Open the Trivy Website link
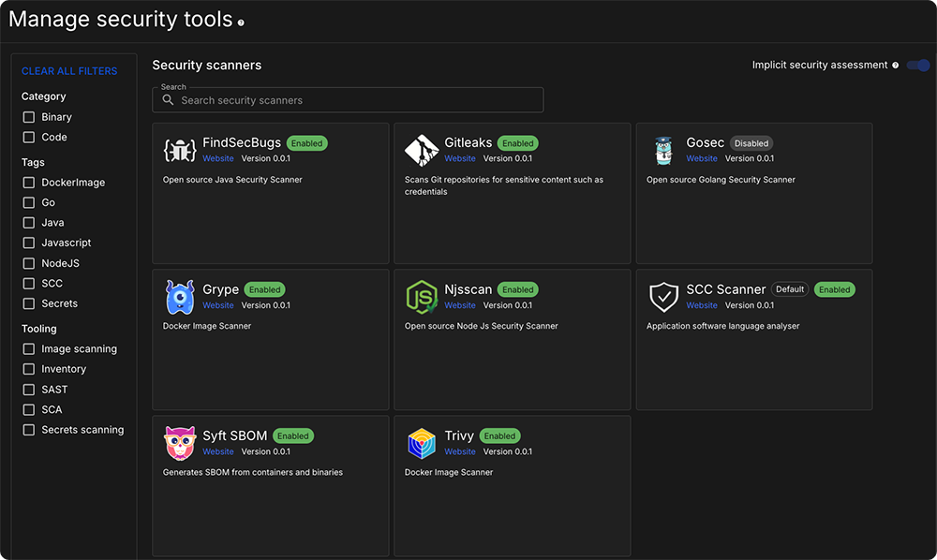 click(x=460, y=451)
